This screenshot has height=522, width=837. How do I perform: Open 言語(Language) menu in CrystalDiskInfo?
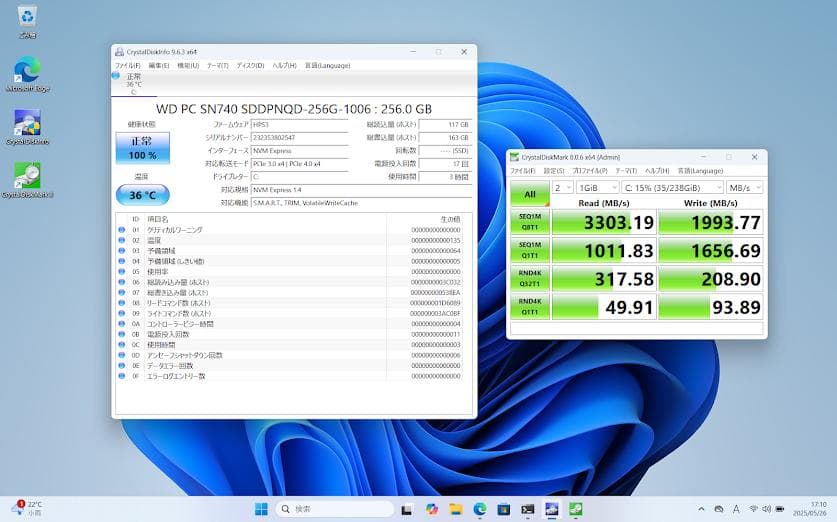pos(327,66)
